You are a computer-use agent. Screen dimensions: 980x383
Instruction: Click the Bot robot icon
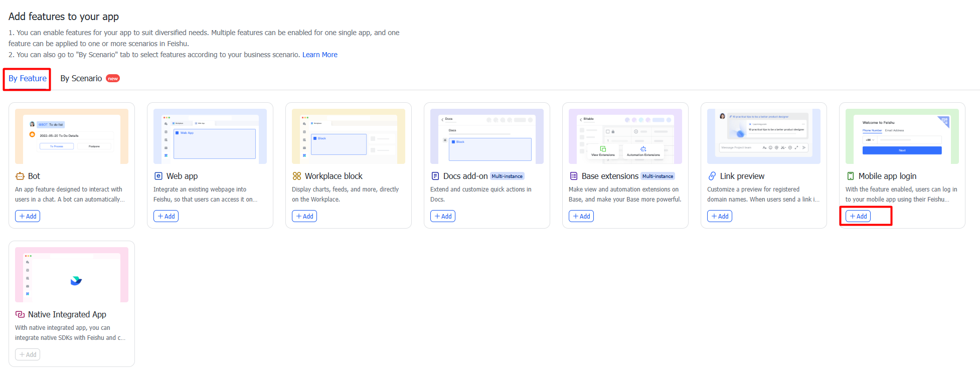(x=20, y=176)
